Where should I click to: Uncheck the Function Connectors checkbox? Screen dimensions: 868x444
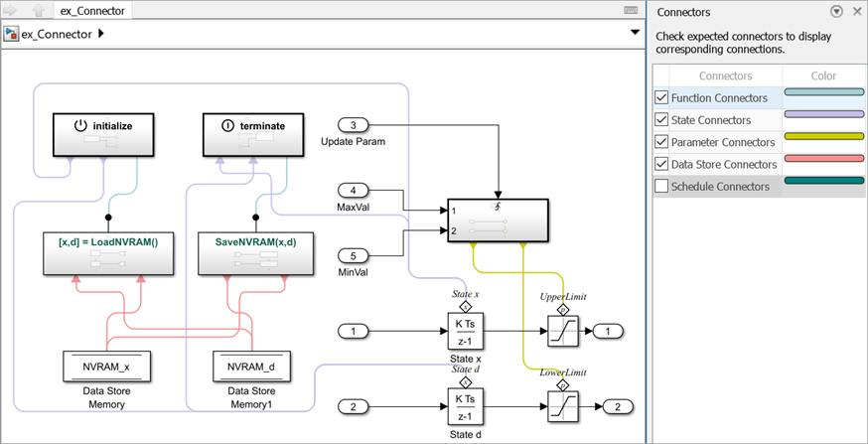coord(661,98)
